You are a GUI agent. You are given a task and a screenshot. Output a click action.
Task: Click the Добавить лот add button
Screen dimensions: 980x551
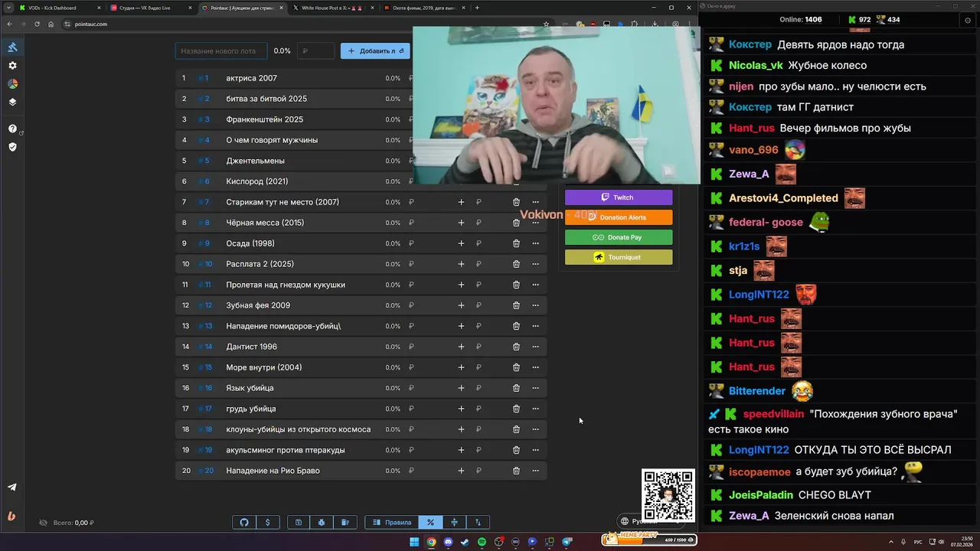375,51
